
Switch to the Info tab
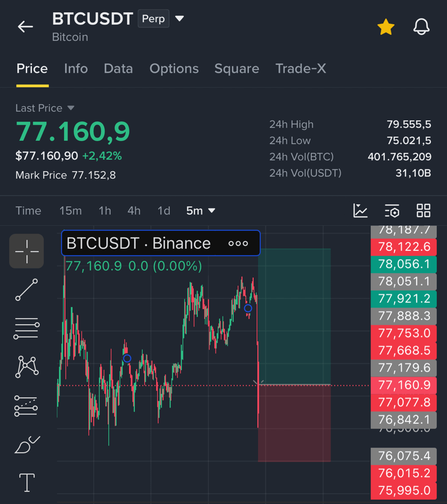tap(76, 69)
